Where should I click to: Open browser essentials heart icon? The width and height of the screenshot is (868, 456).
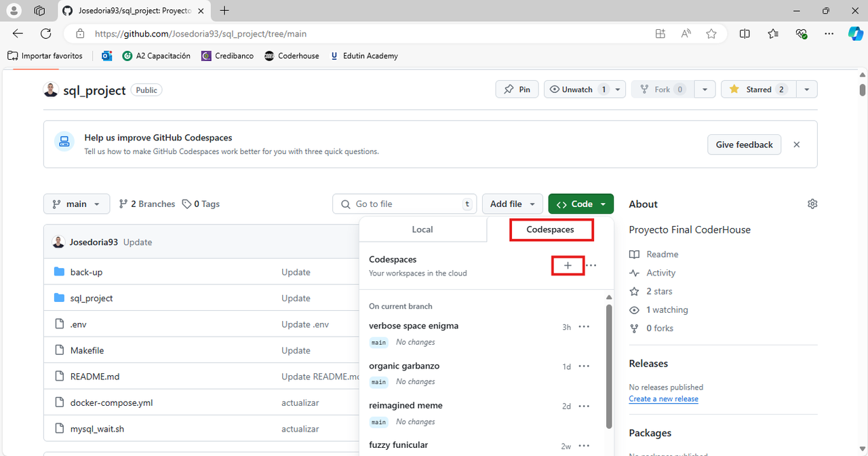coord(801,33)
